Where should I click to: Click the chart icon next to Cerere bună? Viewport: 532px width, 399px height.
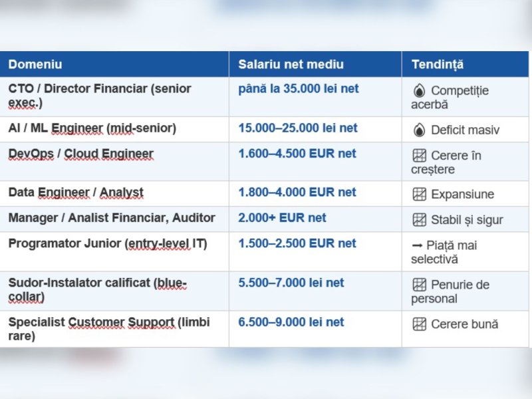(419, 325)
